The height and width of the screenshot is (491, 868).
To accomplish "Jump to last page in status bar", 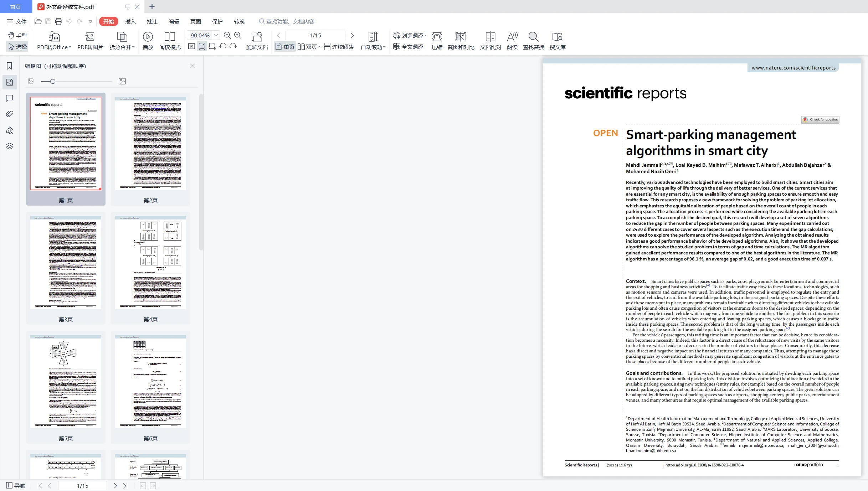I will (125, 485).
